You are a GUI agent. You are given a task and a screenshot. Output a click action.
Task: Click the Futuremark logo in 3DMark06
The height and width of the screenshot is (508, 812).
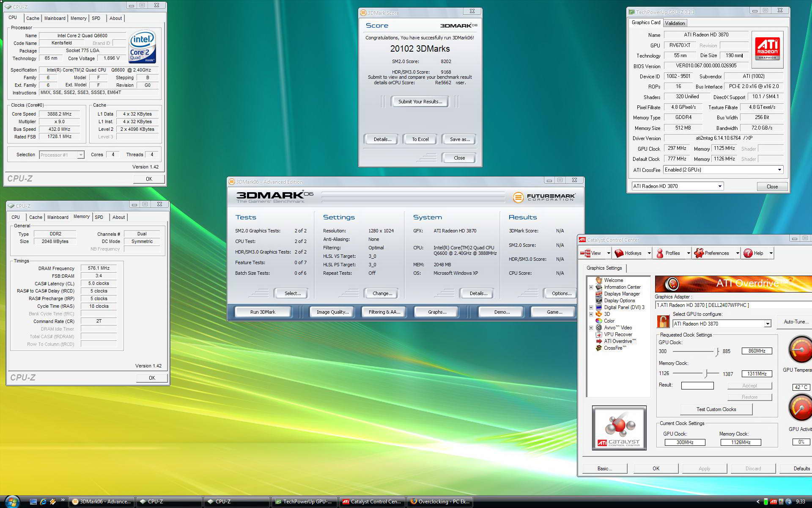point(544,197)
